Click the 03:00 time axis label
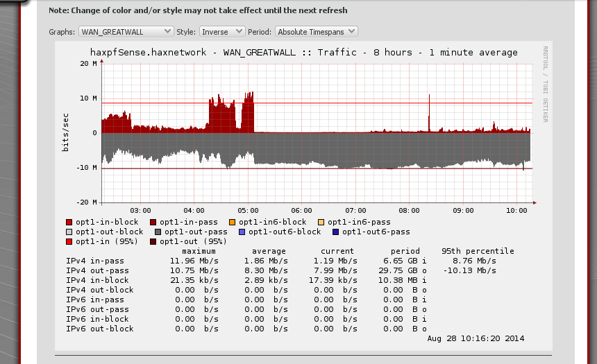This screenshot has width=597, height=364. coord(140,211)
